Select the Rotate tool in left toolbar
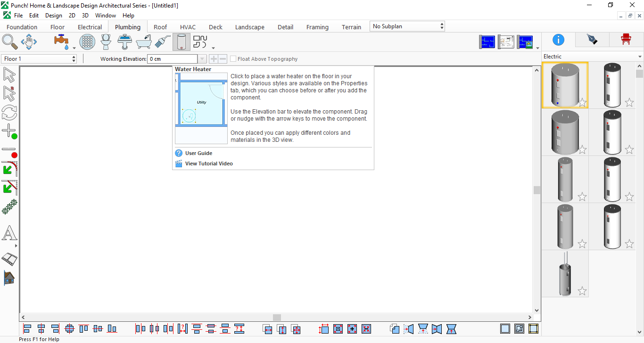 coord(9,113)
